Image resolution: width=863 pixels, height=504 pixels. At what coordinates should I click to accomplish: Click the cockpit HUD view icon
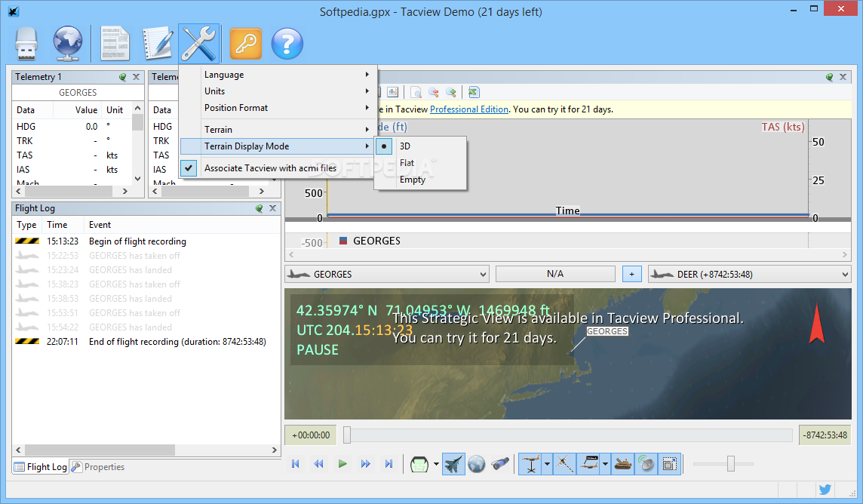tap(419, 464)
